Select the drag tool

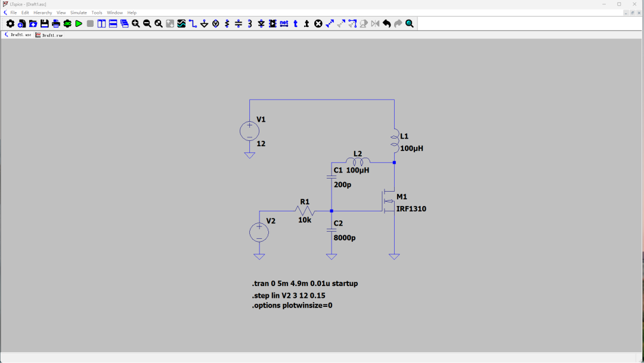click(x=352, y=24)
